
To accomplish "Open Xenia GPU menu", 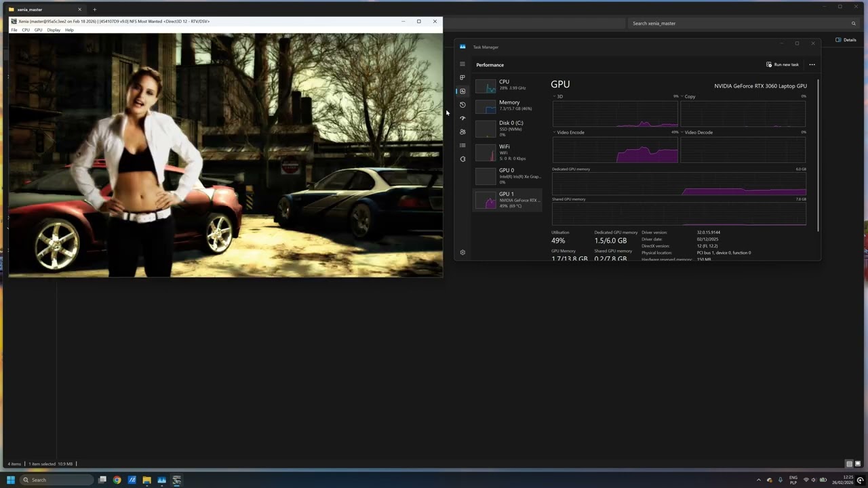I will pos(38,30).
